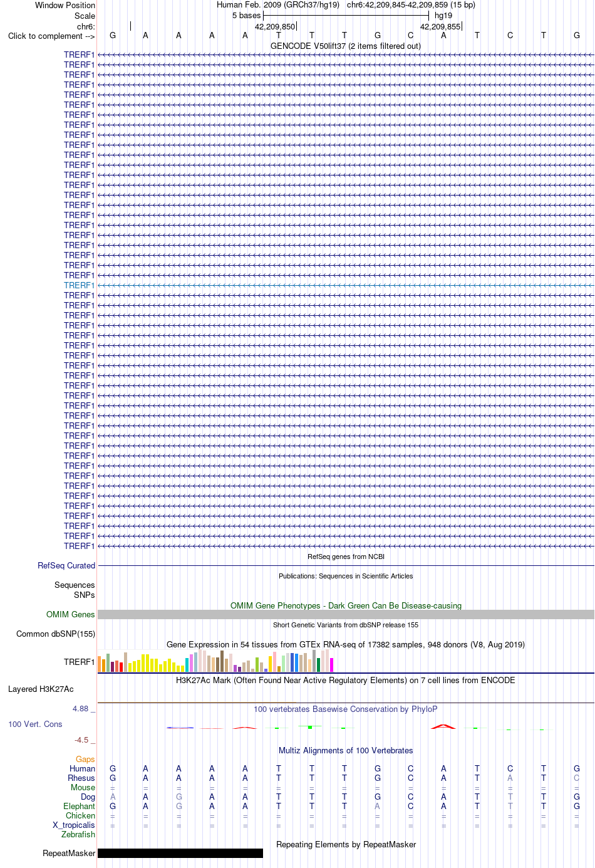The height and width of the screenshot is (868, 595).
Task: Click the 42,209,855 ruler position
Action: [440, 27]
